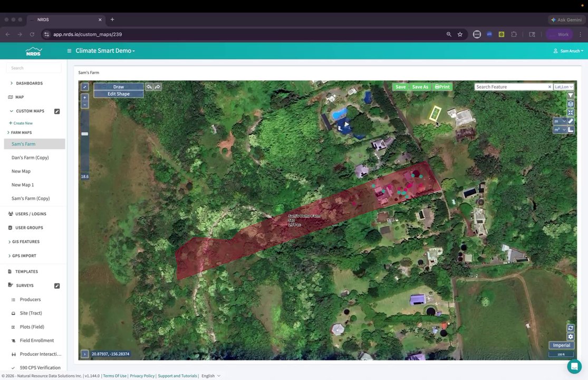Open the Sam Aruch user menu
Image resolution: width=588 pixels, height=380 pixels.
pos(568,51)
